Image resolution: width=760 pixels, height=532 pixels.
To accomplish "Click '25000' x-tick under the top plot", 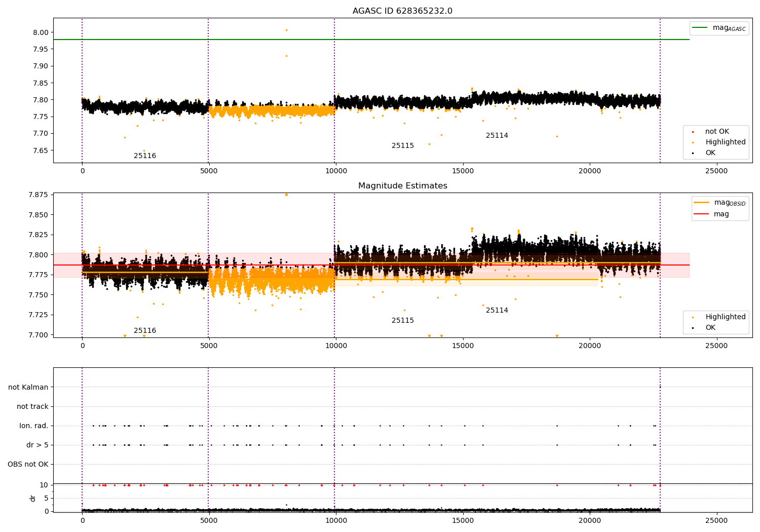I will click(x=716, y=171).
